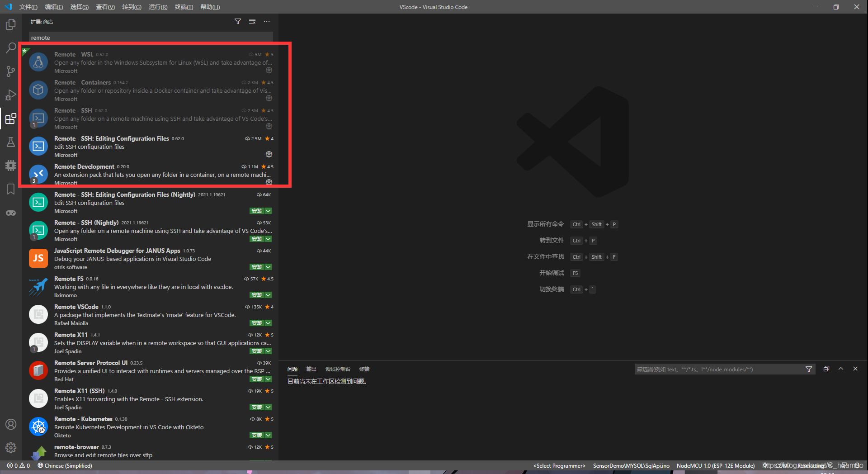Open gear settings for Remote - SSH
The image size is (868, 474).
coord(269,126)
